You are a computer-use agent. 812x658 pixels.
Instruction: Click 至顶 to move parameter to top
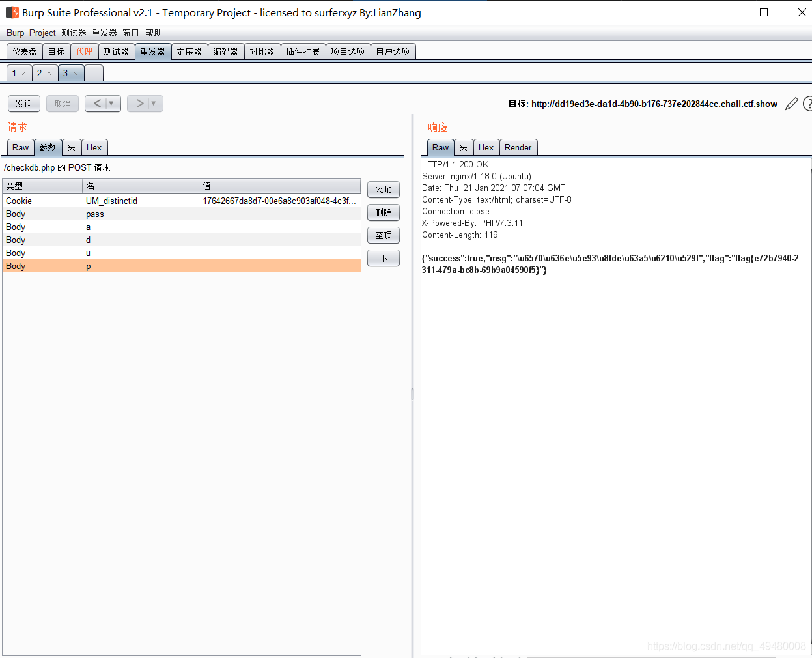tap(384, 235)
